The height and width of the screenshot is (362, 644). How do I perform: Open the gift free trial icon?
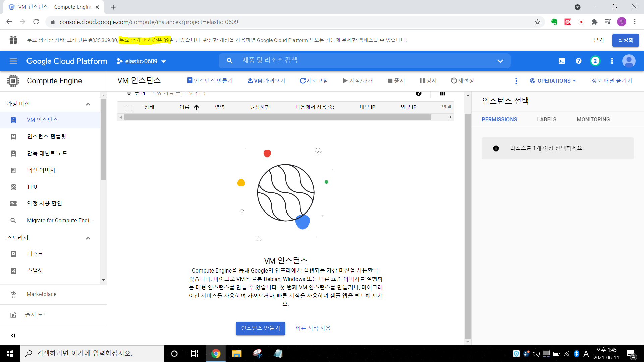[x=13, y=40]
